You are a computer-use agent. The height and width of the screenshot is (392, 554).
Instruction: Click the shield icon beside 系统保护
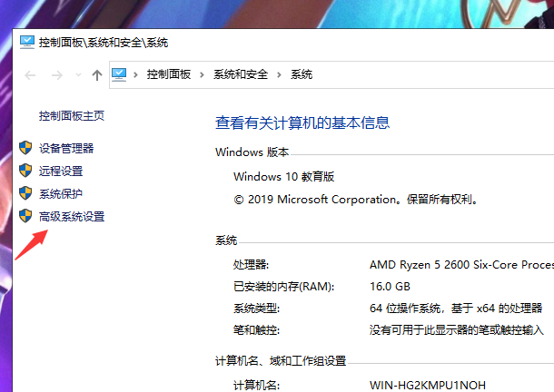coord(25,193)
